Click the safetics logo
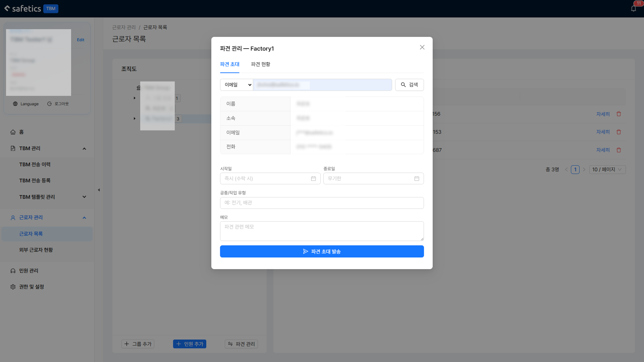644x362 pixels. [22, 8]
